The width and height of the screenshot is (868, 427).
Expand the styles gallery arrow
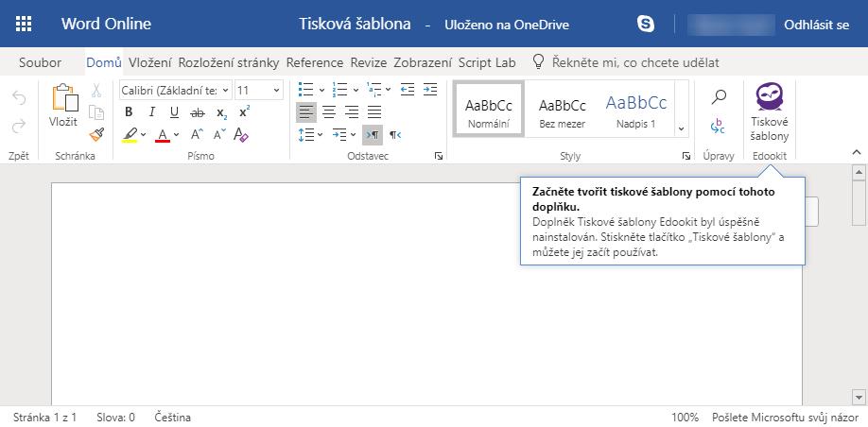pos(682,128)
